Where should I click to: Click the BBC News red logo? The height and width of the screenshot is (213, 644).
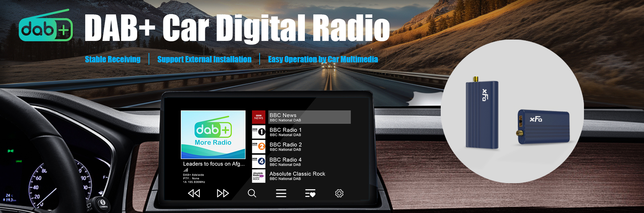pyautogui.click(x=259, y=117)
